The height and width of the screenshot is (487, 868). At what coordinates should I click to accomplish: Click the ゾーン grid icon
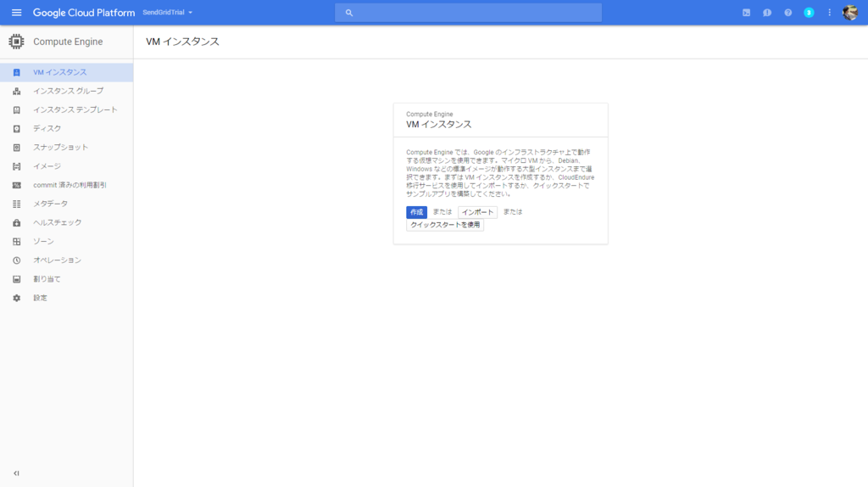[x=17, y=242]
